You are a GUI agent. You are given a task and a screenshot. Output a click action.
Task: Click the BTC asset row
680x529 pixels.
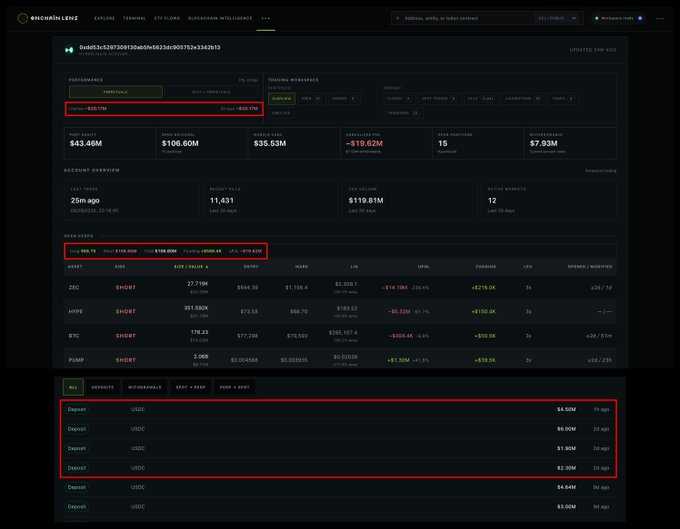click(x=340, y=336)
